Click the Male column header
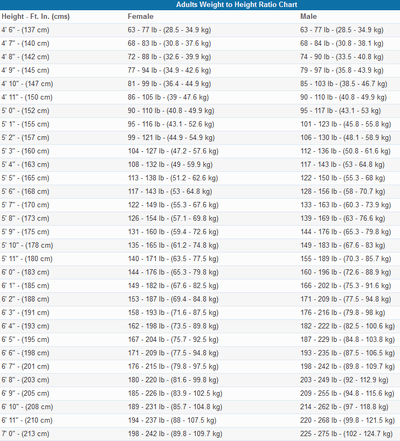 (x=308, y=16)
